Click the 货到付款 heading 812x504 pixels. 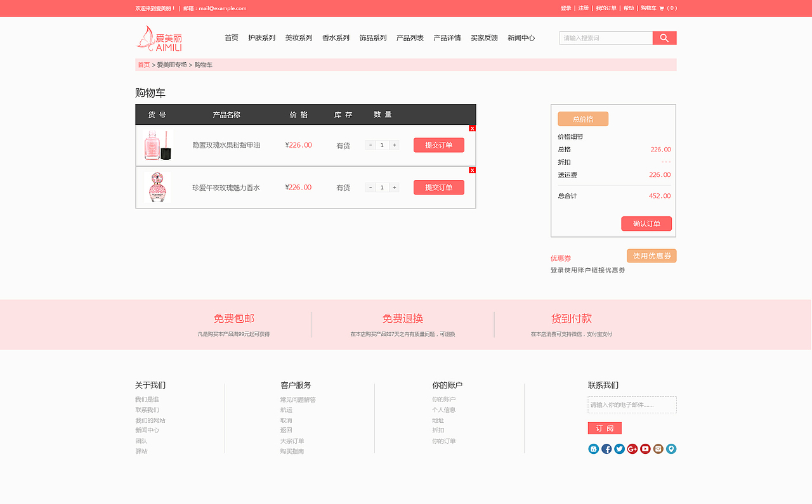click(572, 319)
